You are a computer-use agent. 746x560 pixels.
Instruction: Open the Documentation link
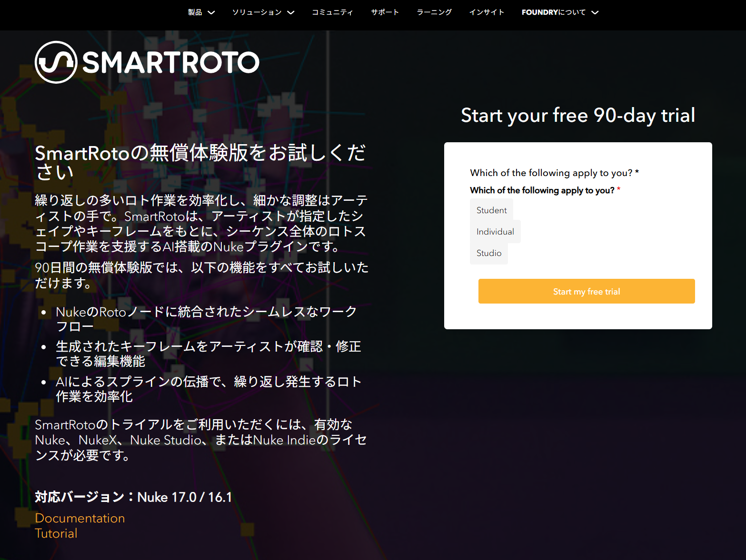pyautogui.click(x=80, y=518)
